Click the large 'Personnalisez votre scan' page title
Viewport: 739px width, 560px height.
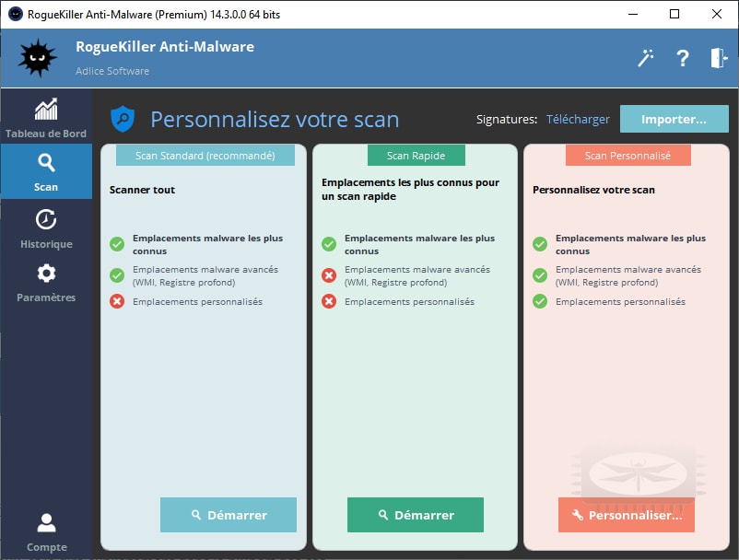tap(275, 120)
